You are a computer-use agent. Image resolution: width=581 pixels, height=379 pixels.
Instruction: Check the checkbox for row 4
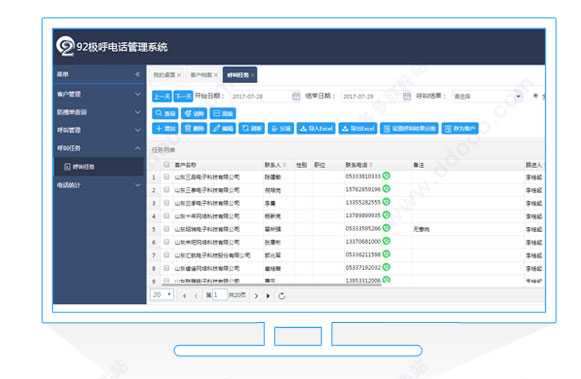click(x=166, y=216)
